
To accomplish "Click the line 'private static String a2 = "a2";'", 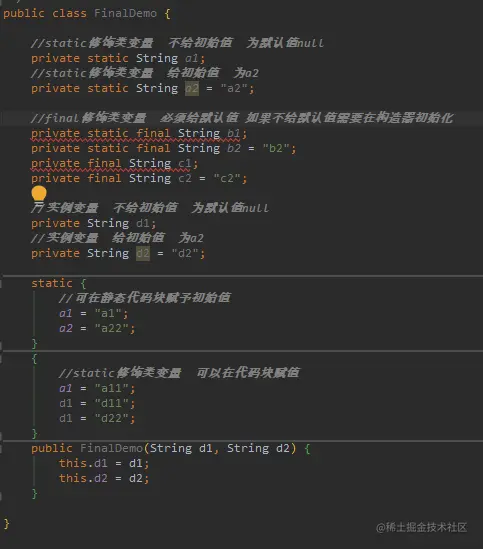I will [143, 88].
